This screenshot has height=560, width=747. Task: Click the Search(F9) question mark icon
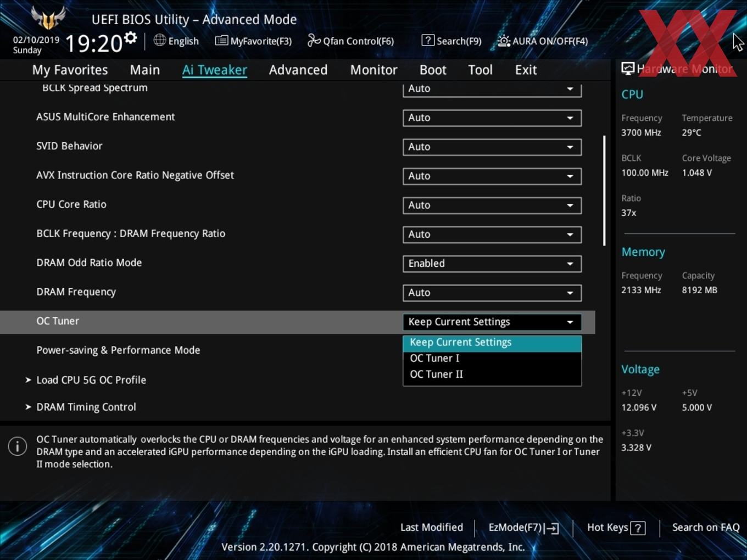428,40
